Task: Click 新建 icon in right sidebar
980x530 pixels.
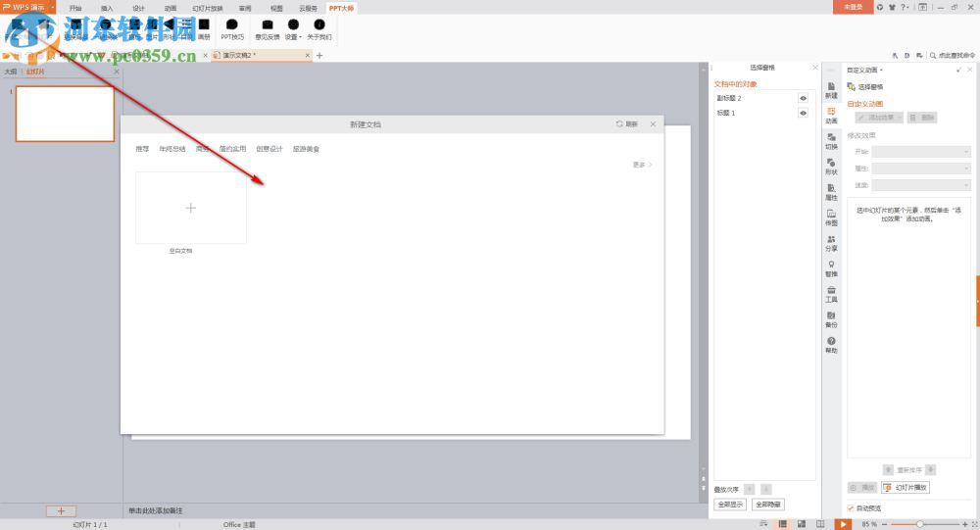Action: point(831,90)
